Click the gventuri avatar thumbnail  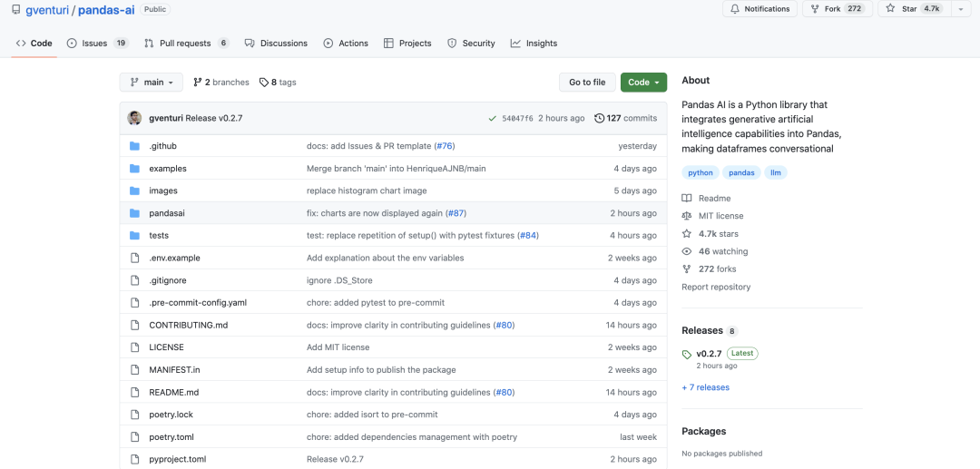pyautogui.click(x=134, y=118)
